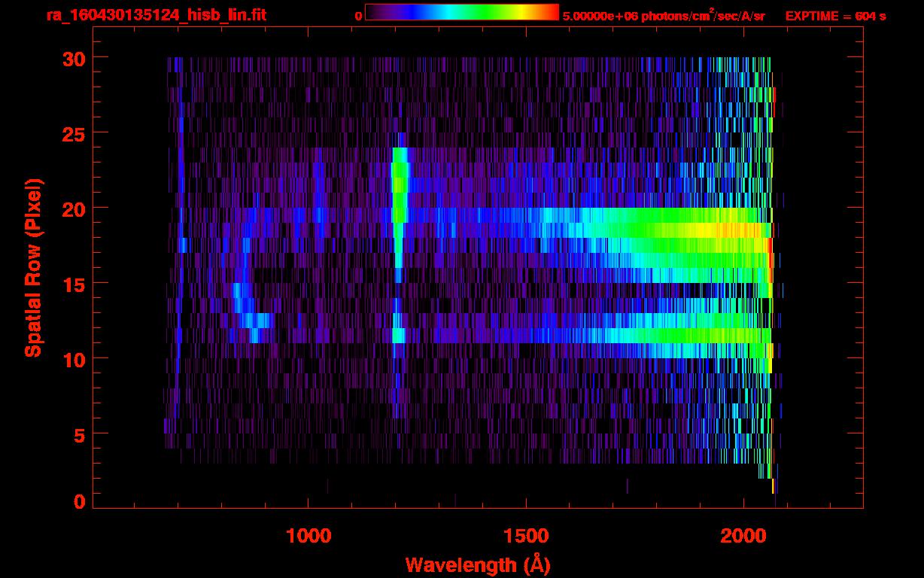The width and height of the screenshot is (924, 578).
Task: Click the 5.00000e+06 photons color bar maximum label
Action: click(664, 16)
